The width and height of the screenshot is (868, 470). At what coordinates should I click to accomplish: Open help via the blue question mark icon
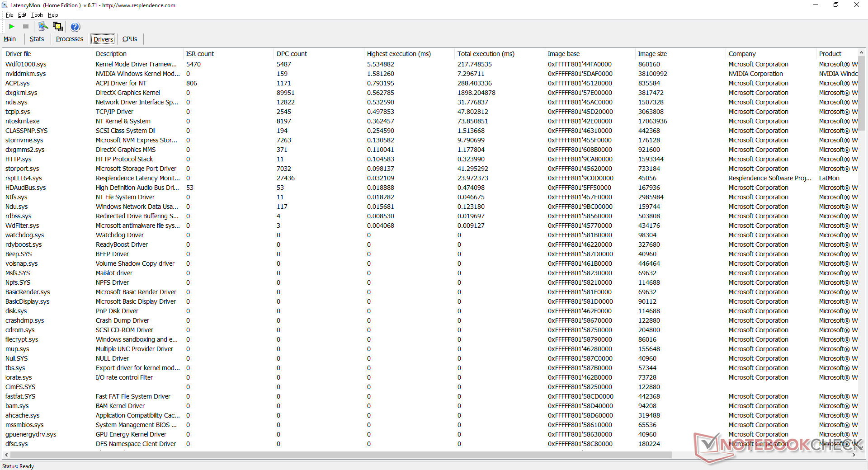[75, 27]
